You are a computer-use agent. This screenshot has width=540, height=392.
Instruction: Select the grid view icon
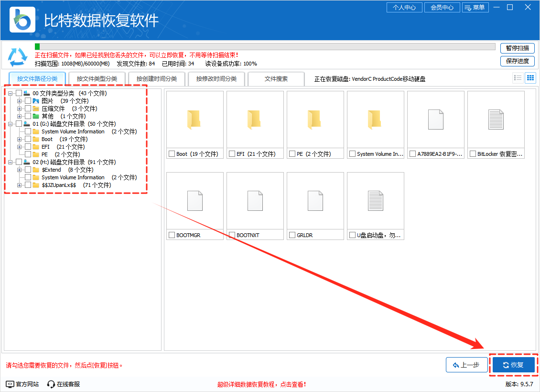[x=530, y=77]
